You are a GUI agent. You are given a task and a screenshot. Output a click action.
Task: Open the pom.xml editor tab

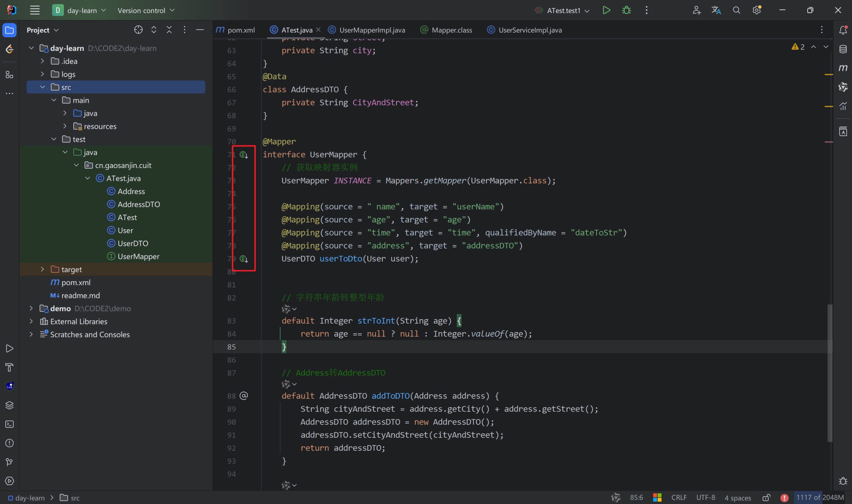click(241, 30)
